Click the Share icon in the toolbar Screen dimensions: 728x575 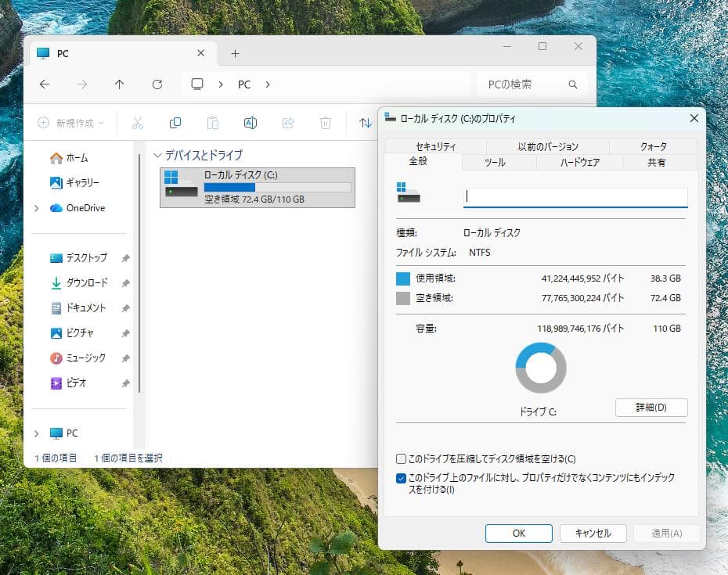(288, 123)
